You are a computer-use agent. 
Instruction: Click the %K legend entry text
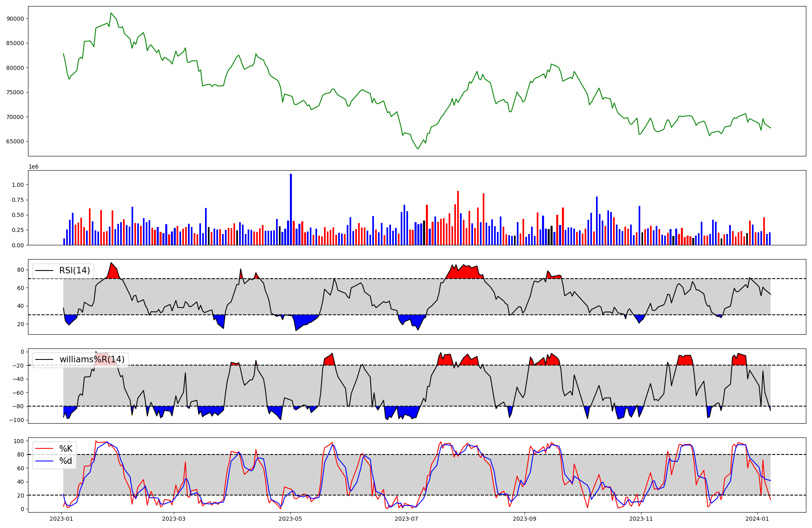tap(66, 449)
